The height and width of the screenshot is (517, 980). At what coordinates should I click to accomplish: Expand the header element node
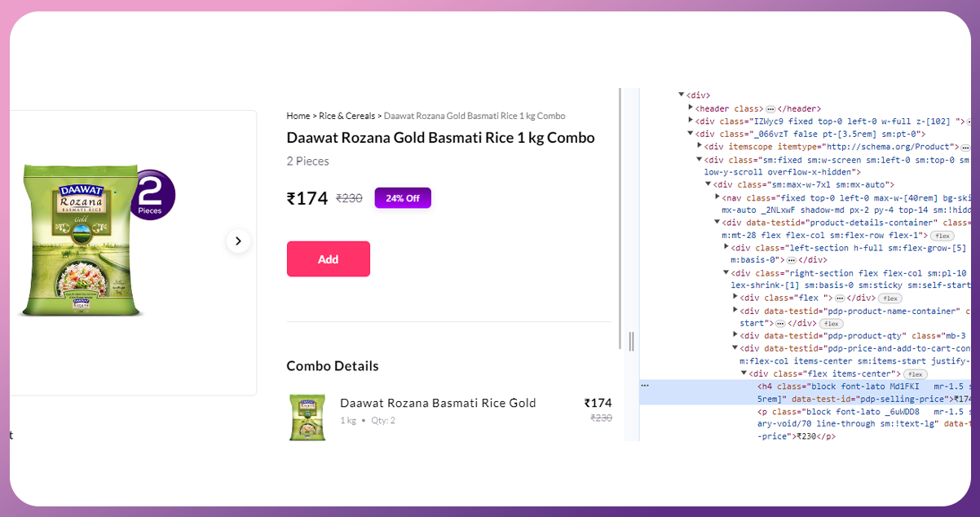691,108
